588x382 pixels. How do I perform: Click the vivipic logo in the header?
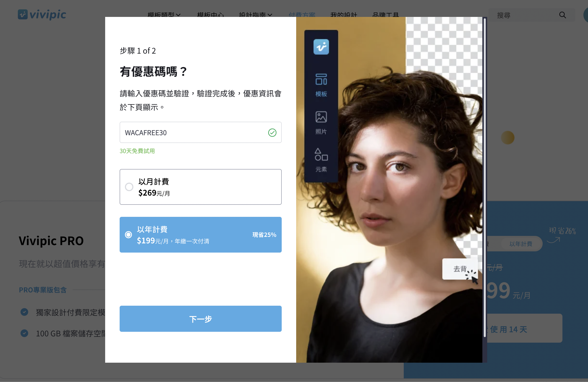(42, 14)
